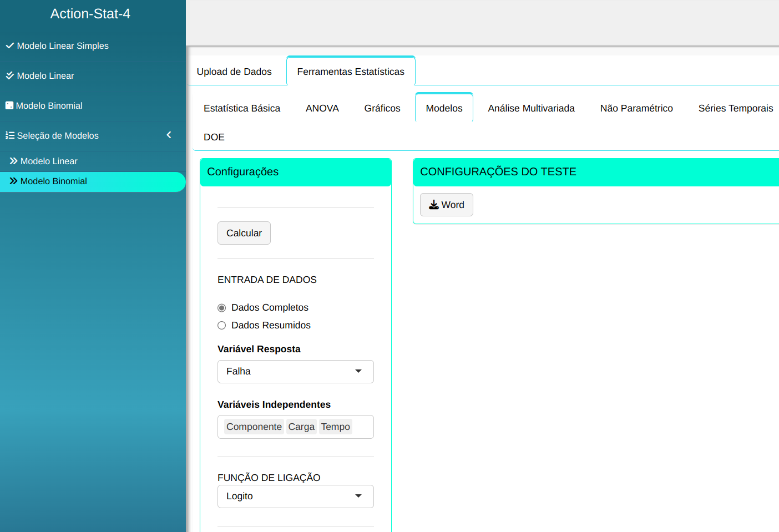Screen dimensions: 779x532
Task: Click the double-arrow icon beside Modelo Linear submenu
Action: [14, 161]
